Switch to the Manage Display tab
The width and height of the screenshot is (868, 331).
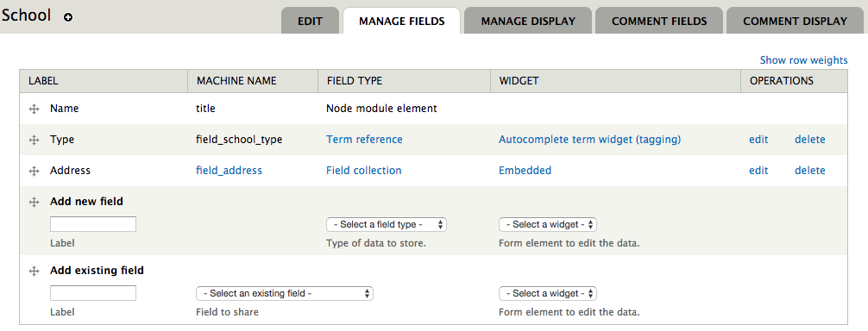tap(528, 21)
